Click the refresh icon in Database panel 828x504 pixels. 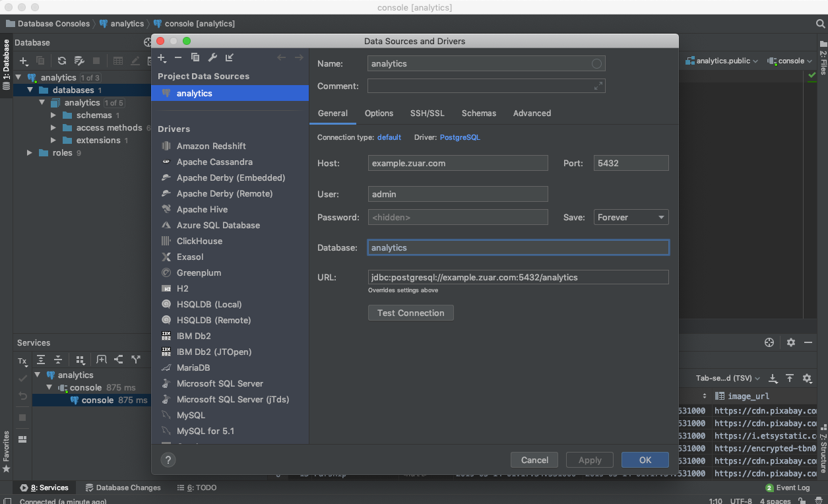coord(61,61)
